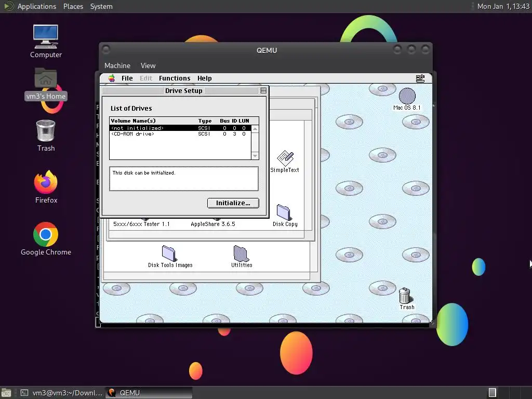Open the Functions menu
This screenshot has height=399, width=532.
point(175,78)
